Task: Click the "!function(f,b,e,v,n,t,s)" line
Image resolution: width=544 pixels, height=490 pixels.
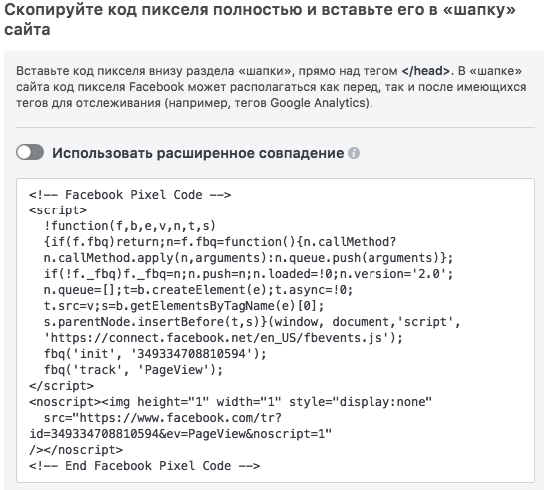Action: (130, 226)
